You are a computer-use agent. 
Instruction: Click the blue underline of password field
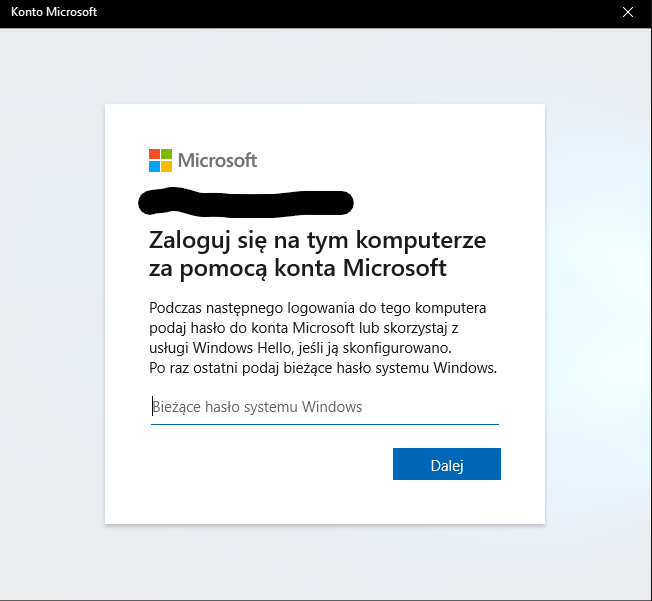(325, 424)
